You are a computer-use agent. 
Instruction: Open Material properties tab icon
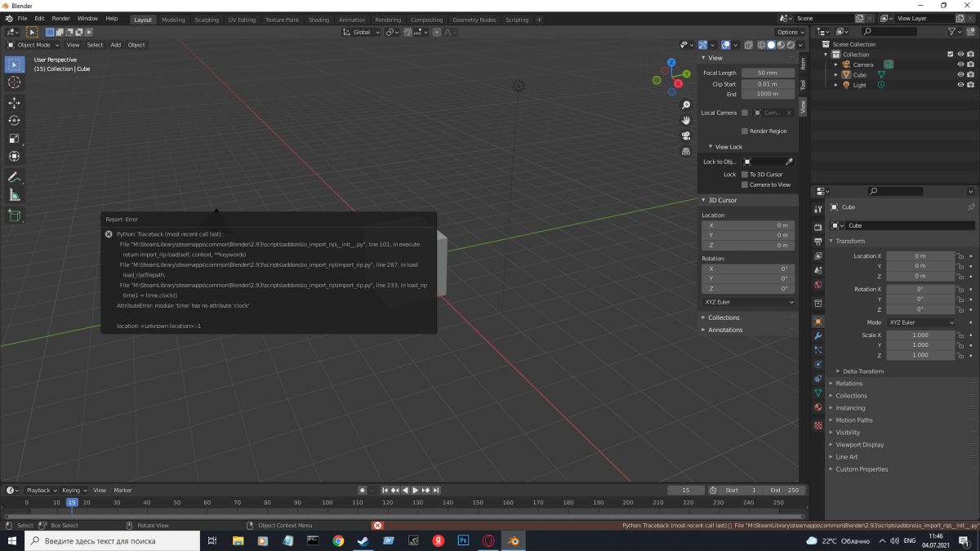click(x=818, y=407)
